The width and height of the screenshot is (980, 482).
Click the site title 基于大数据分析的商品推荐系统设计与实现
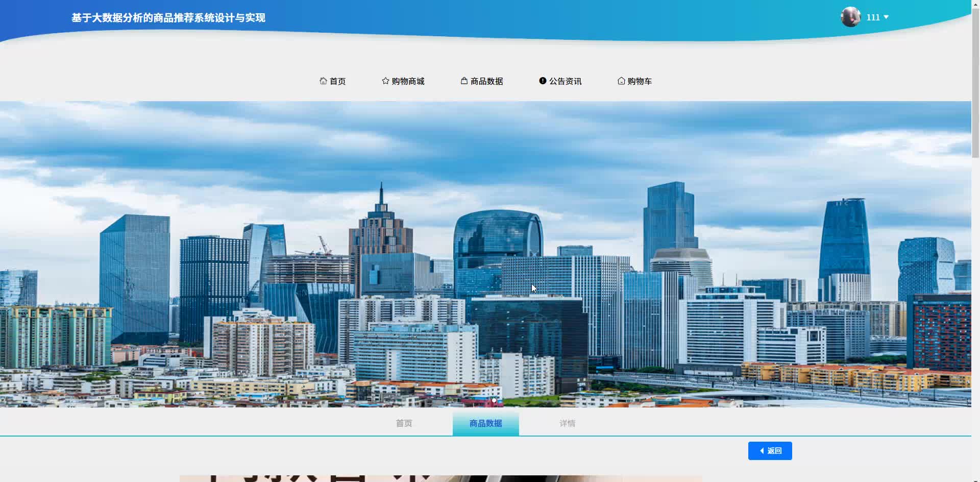tap(168, 18)
